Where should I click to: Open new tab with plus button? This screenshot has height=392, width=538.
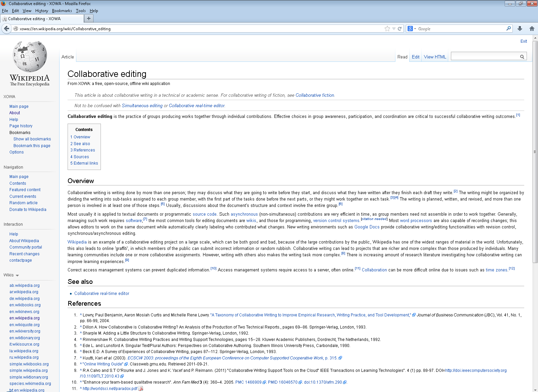[89, 18]
